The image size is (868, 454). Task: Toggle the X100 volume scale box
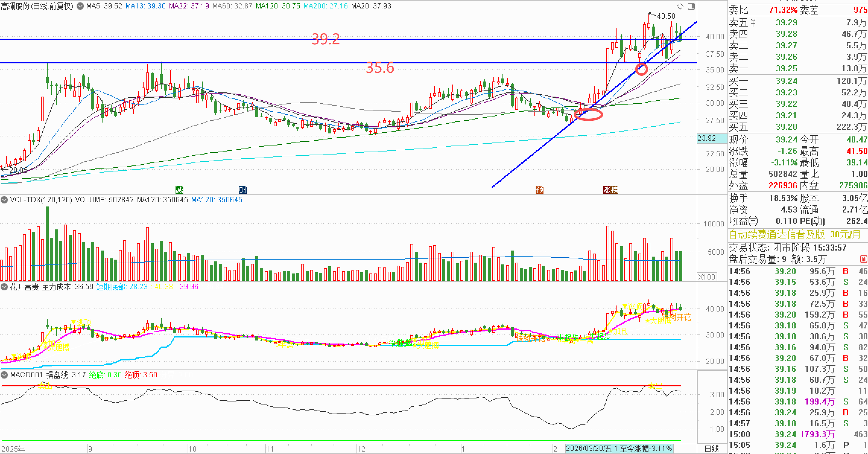pos(707,277)
